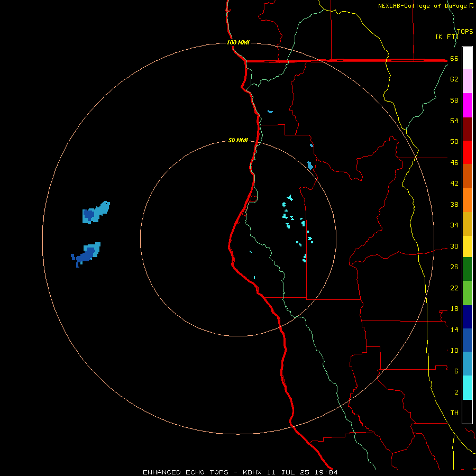
Task: Click the white swatch in the tops legend
Action: click(x=467, y=58)
